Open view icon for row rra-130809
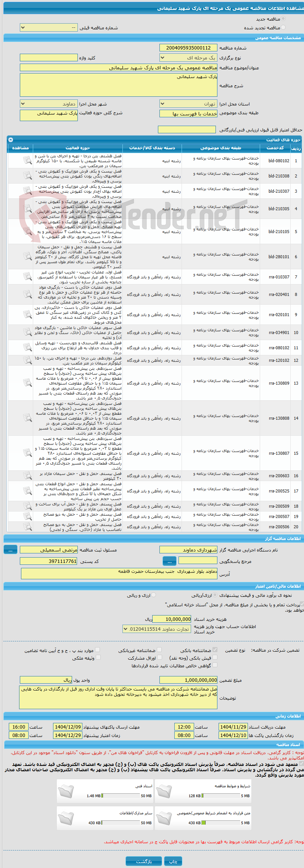The width and height of the screenshot is (304, 868). tap(27, 383)
